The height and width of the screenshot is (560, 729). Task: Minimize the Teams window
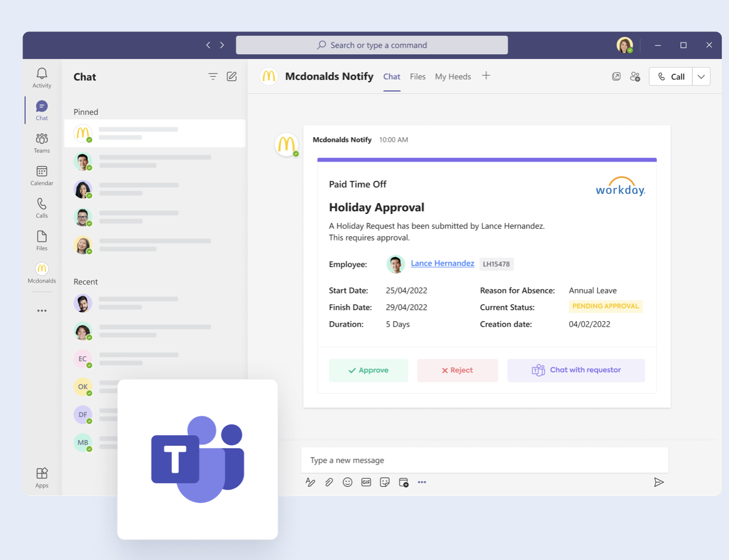(x=657, y=45)
